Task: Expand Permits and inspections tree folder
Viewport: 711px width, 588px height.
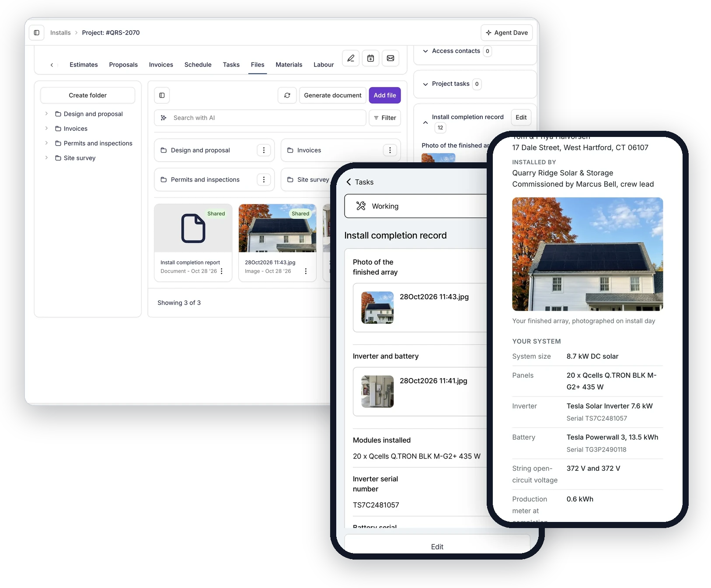Action: point(46,143)
